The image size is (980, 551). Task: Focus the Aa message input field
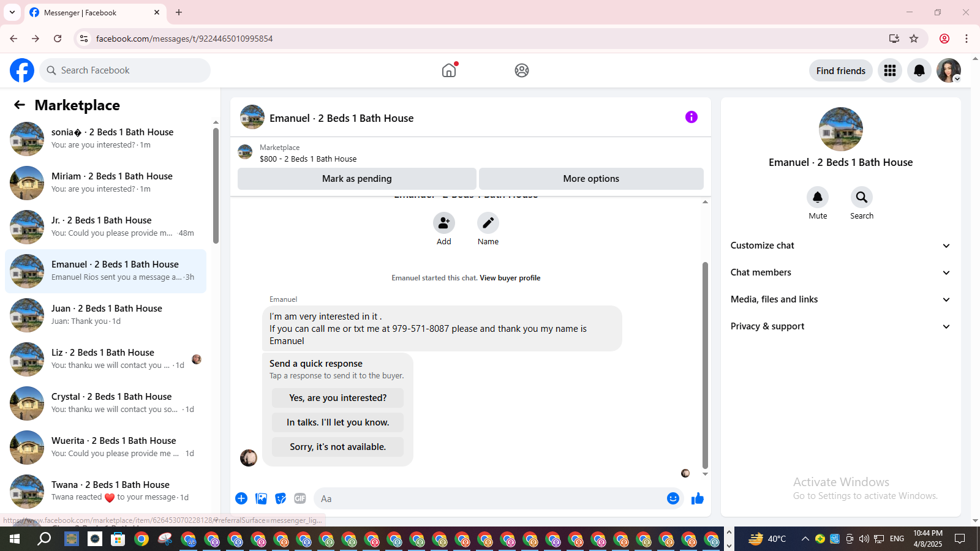click(490, 498)
